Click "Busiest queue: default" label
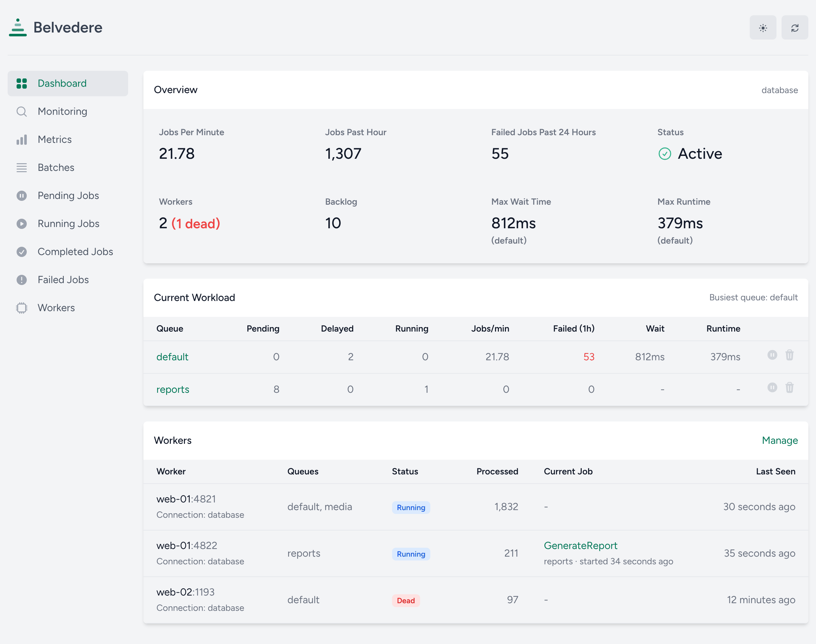This screenshot has height=644, width=816. pyautogui.click(x=753, y=297)
